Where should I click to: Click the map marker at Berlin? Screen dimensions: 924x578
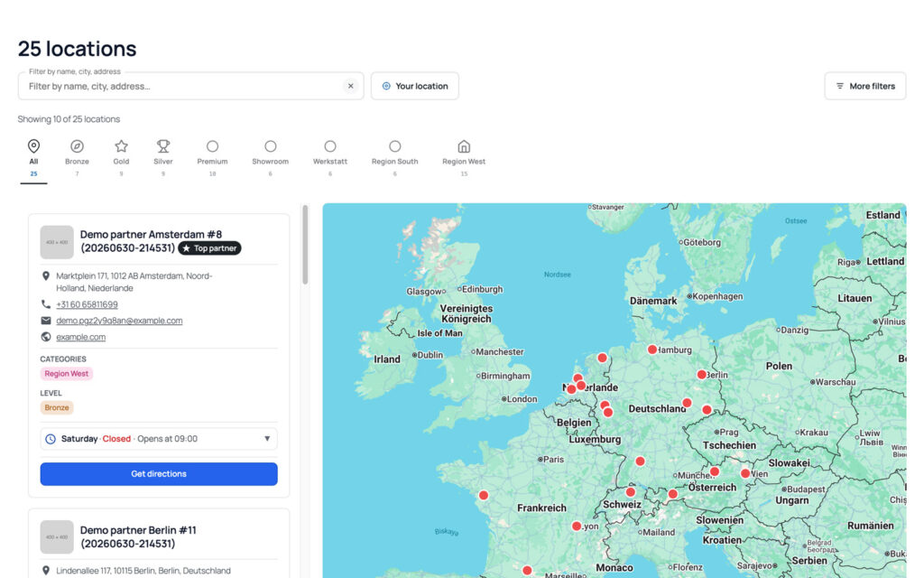click(x=701, y=375)
